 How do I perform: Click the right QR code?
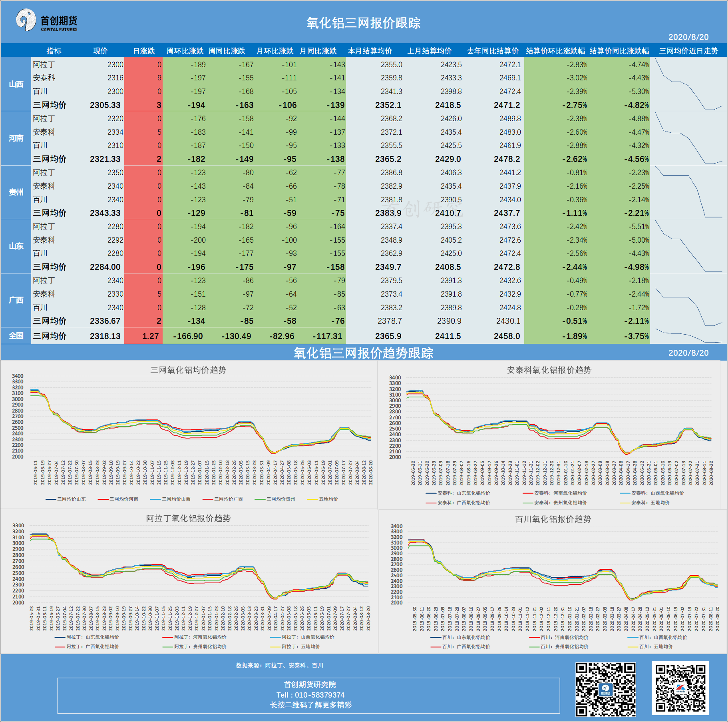pos(680,688)
